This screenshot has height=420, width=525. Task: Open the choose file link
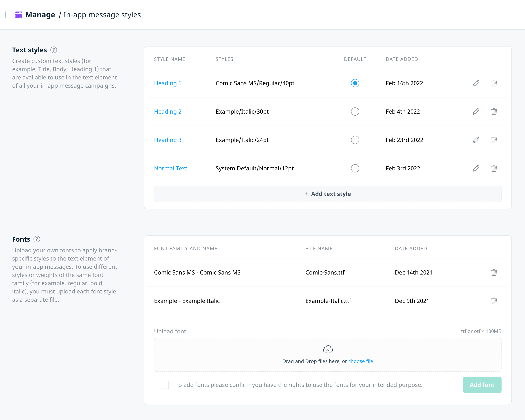[360, 361]
